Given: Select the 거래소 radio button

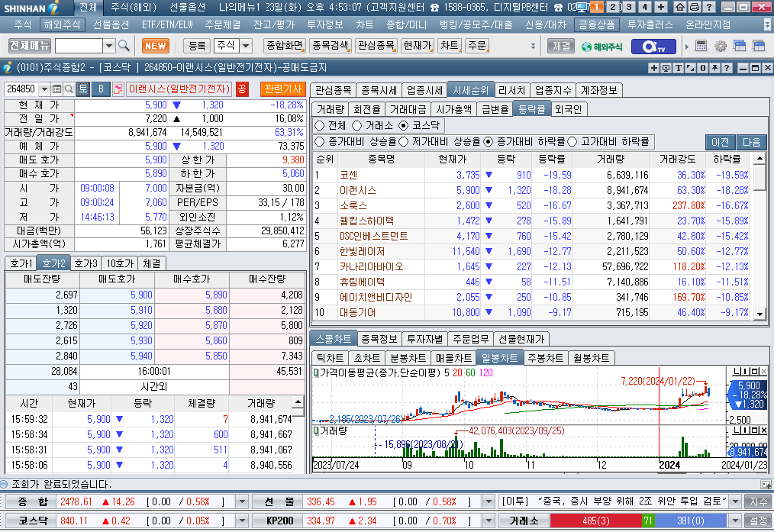Looking at the screenshot, I should pyautogui.click(x=357, y=125).
